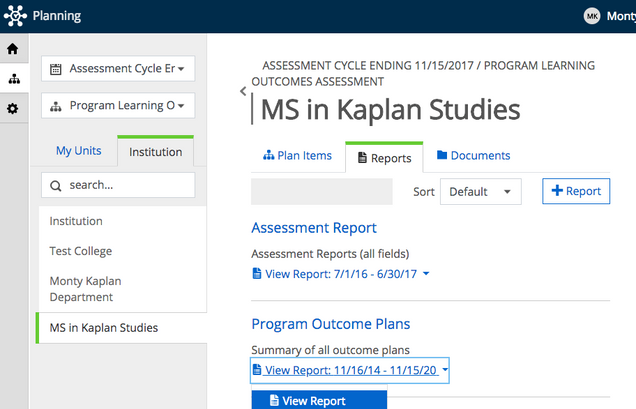Open the Sort Default dropdown
Image resolution: width=636 pixels, height=409 pixels.
point(481,192)
